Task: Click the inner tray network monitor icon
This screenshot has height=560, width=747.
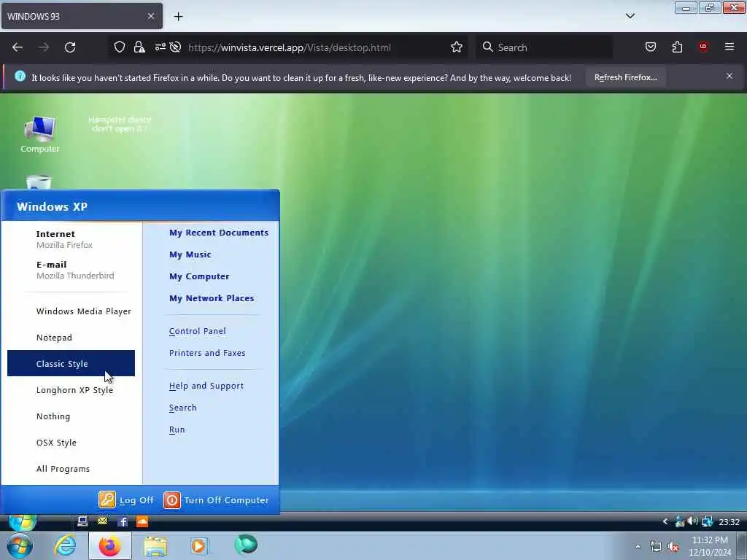Action: pyautogui.click(x=707, y=522)
